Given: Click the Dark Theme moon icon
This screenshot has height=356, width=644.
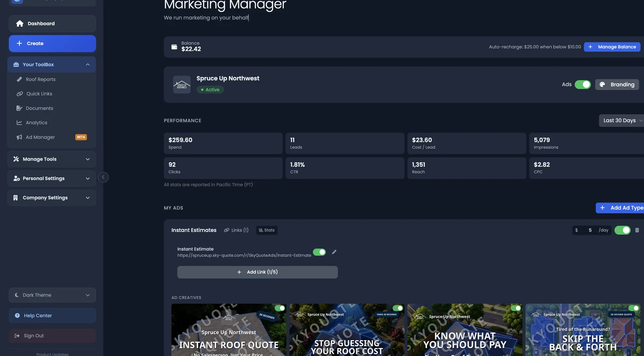Looking at the screenshot, I should [17, 295].
